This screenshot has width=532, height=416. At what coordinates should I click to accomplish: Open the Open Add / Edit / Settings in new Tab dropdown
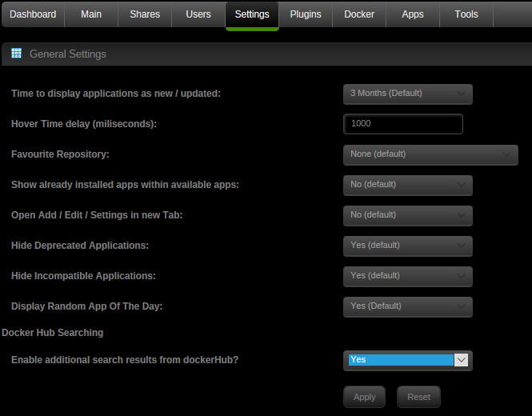coord(408,215)
